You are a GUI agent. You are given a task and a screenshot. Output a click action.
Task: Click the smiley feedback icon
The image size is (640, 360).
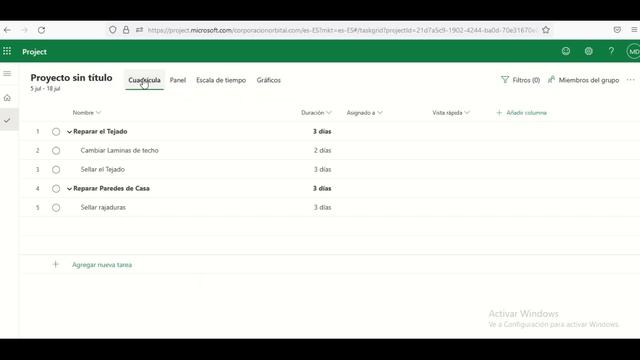pos(566,51)
